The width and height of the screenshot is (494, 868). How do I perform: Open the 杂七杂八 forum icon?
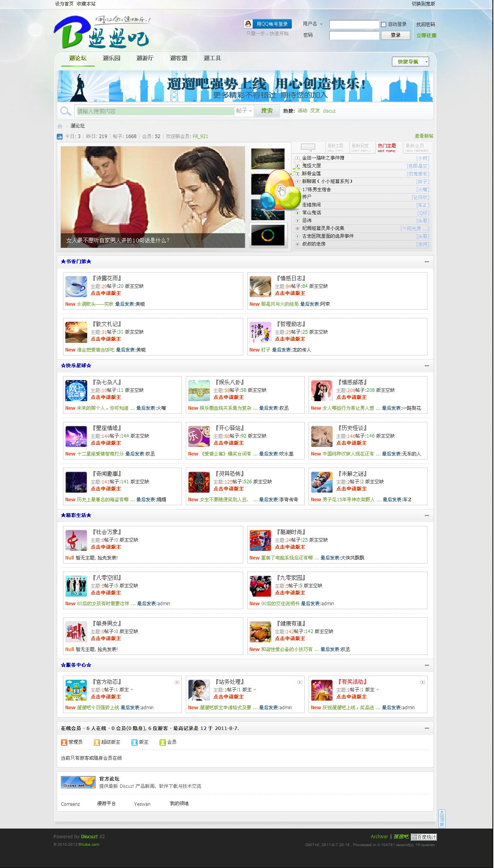tap(76, 391)
